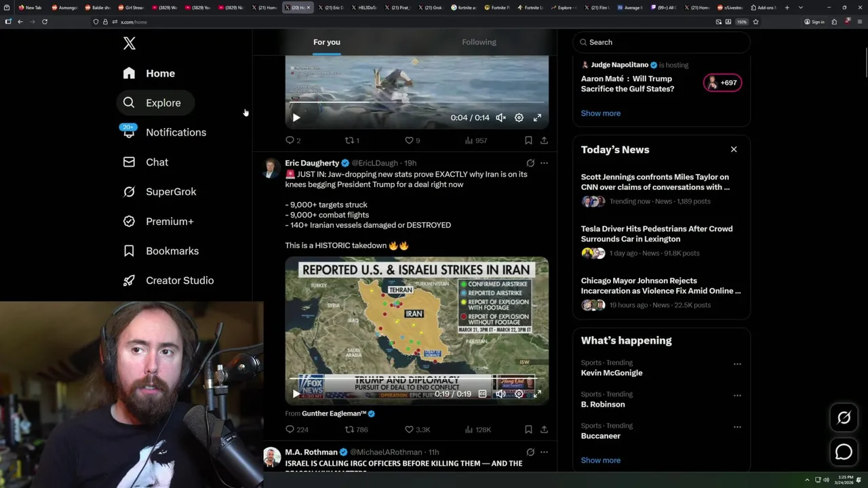Open a new browser tab

click(787, 7)
